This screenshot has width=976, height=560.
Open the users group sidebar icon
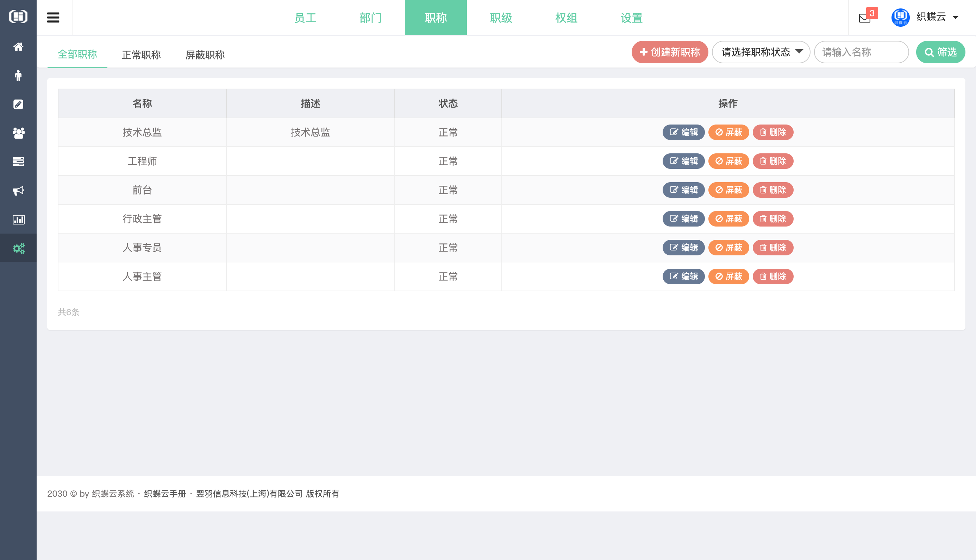[18, 133]
